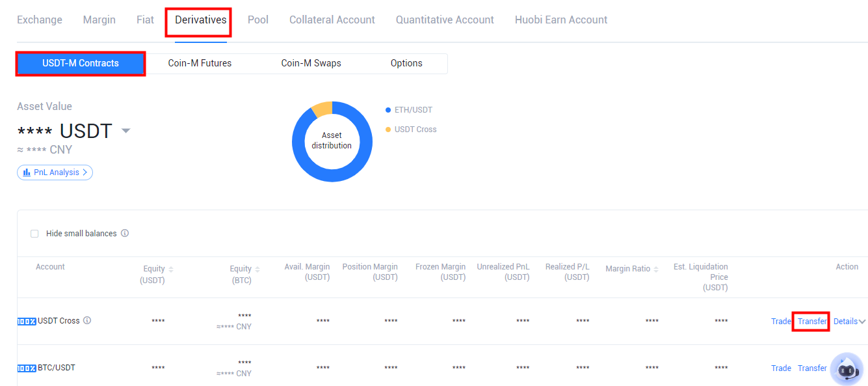Click the info icon beside USDT Cross
The image size is (868, 386).
(87, 320)
